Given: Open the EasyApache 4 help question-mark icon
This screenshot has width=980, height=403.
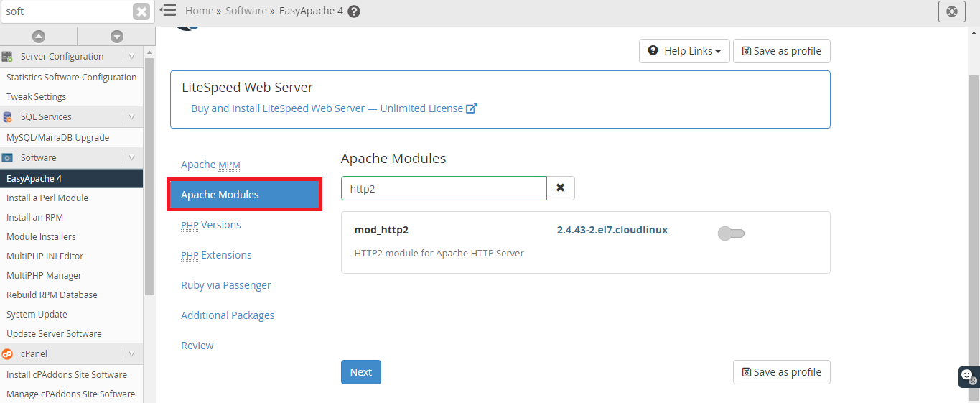Looking at the screenshot, I should pos(353,11).
